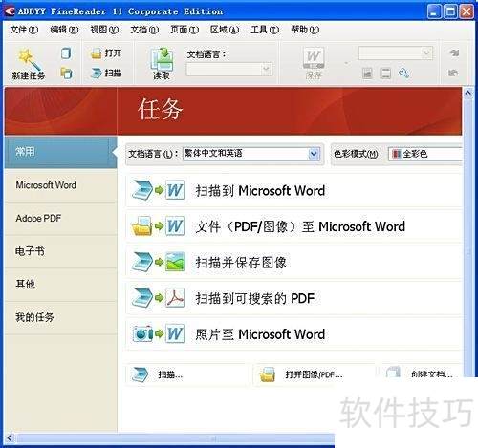Start 扫描到 Microsoft Word task
The width and height of the screenshot is (478, 448).
(x=293, y=191)
